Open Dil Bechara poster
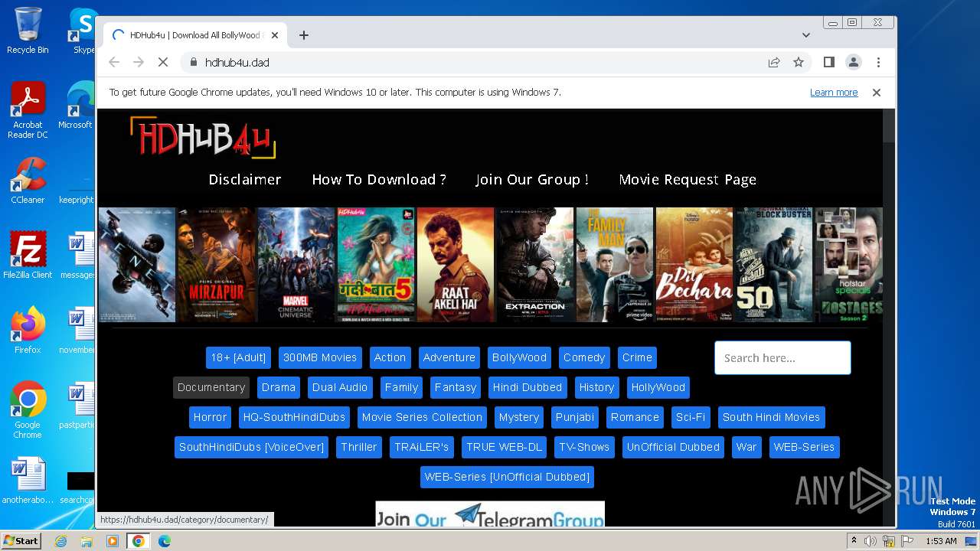This screenshot has height=551, width=980. (x=694, y=265)
